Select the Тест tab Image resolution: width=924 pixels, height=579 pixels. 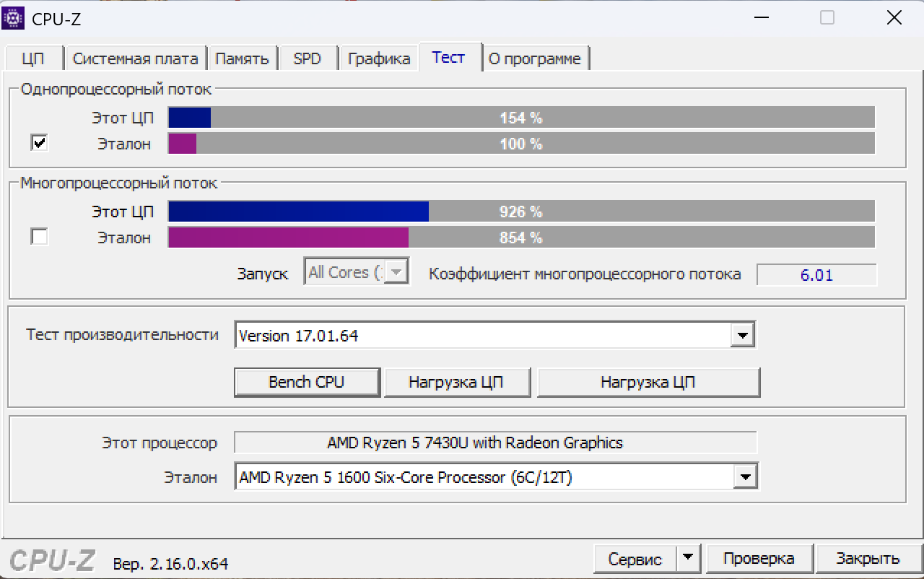[x=448, y=57]
